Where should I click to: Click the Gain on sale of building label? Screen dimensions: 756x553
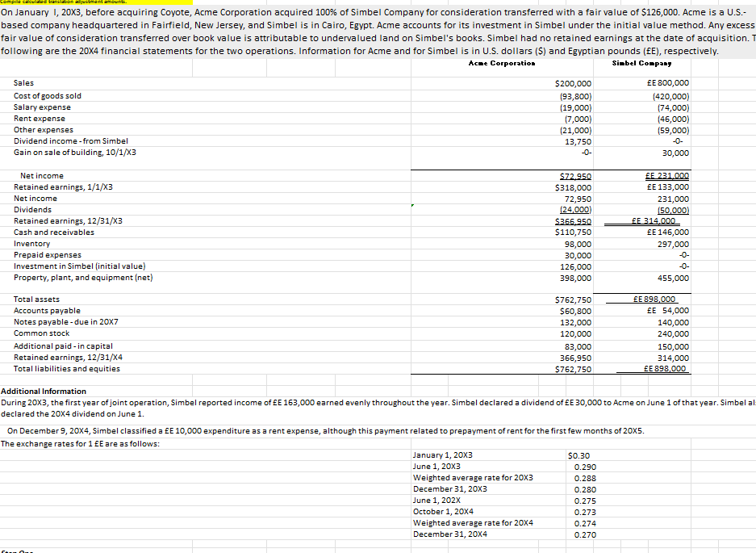67,152
